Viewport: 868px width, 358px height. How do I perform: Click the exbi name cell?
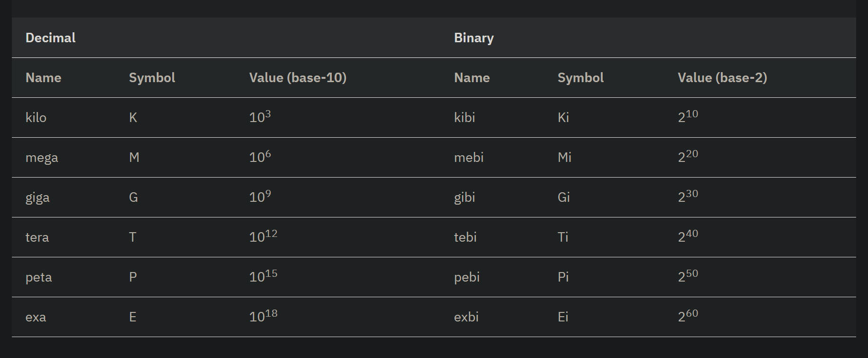(x=467, y=317)
